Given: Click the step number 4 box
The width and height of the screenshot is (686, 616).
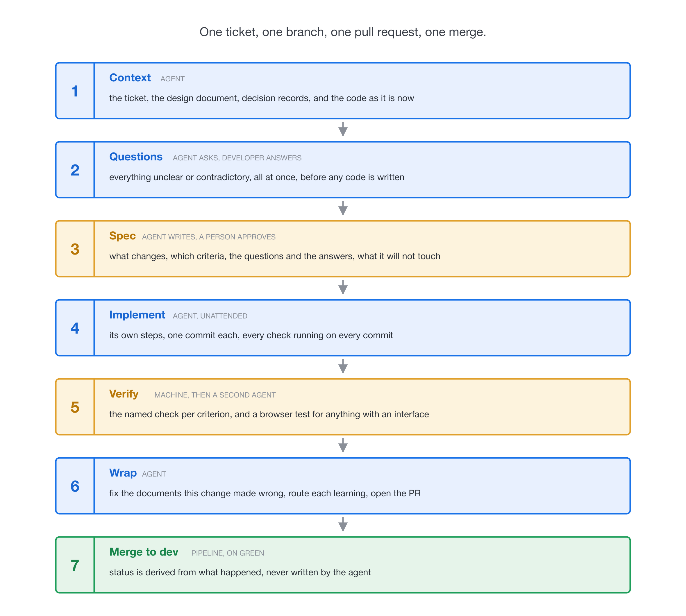Looking at the screenshot, I should 75,328.
